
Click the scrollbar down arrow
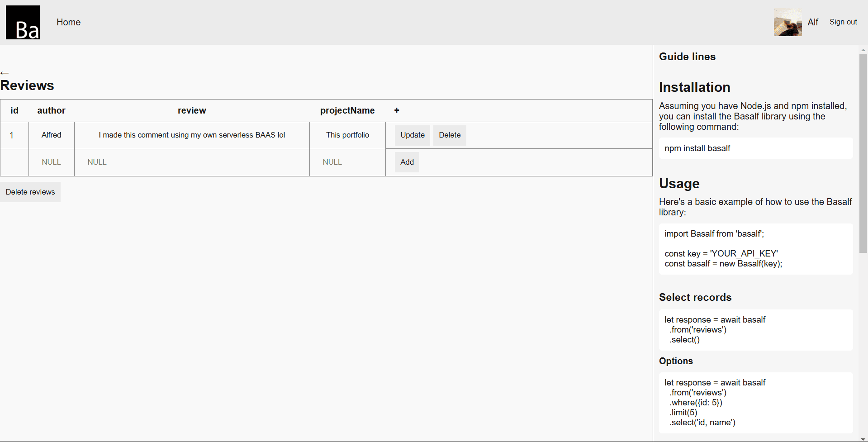(863, 438)
